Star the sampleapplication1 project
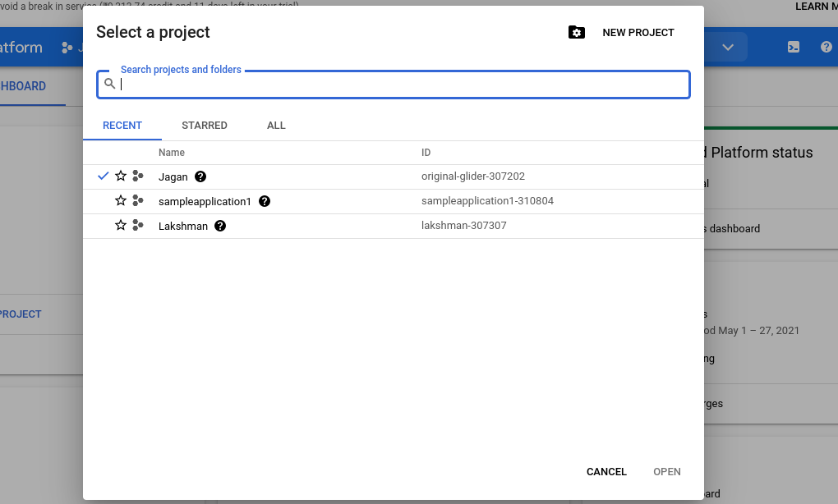Viewport: 838px width, 504px height. [121, 200]
